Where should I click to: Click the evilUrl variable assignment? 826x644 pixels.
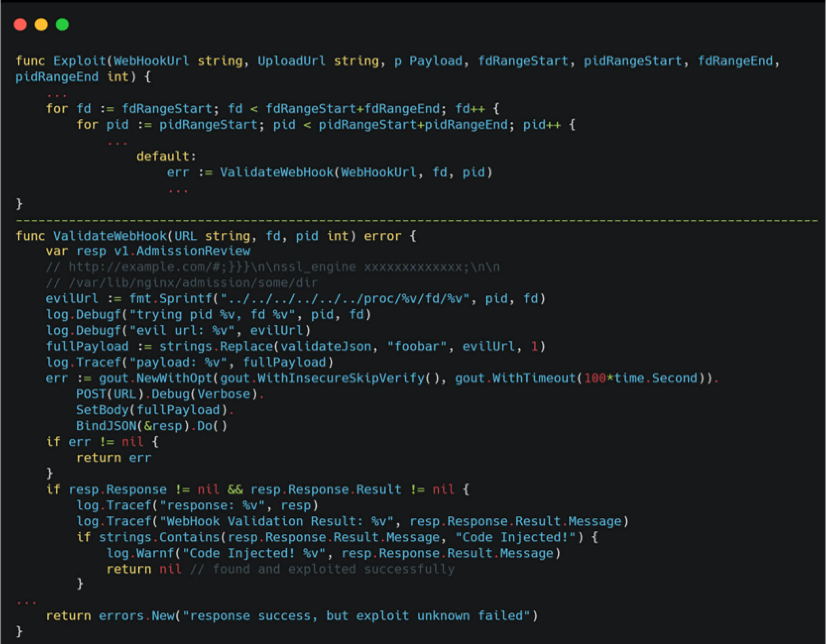(x=71, y=298)
